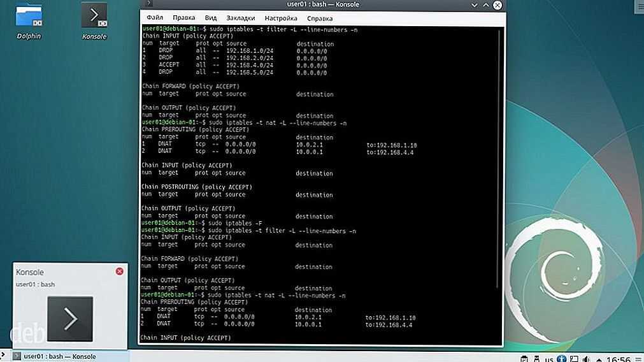Switch the 'us' keyboard layout indicator
This screenshot has width=644, height=362.
point(549,359)
